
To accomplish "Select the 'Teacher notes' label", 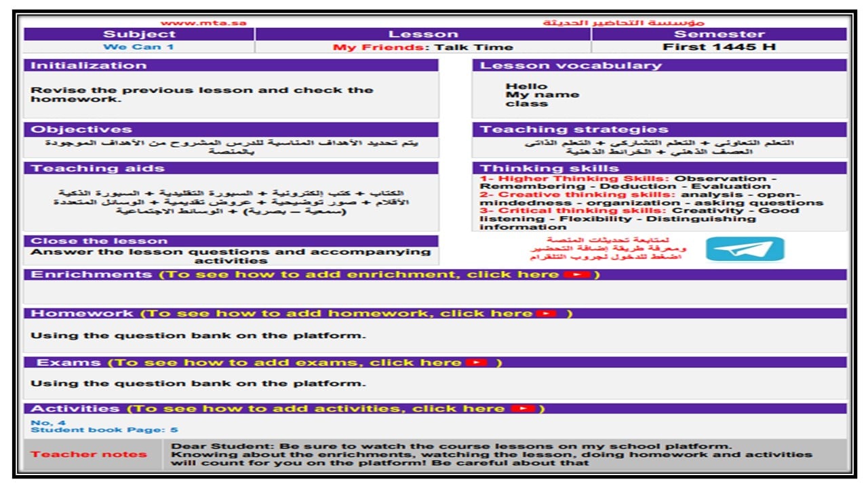I will point(89,455).
